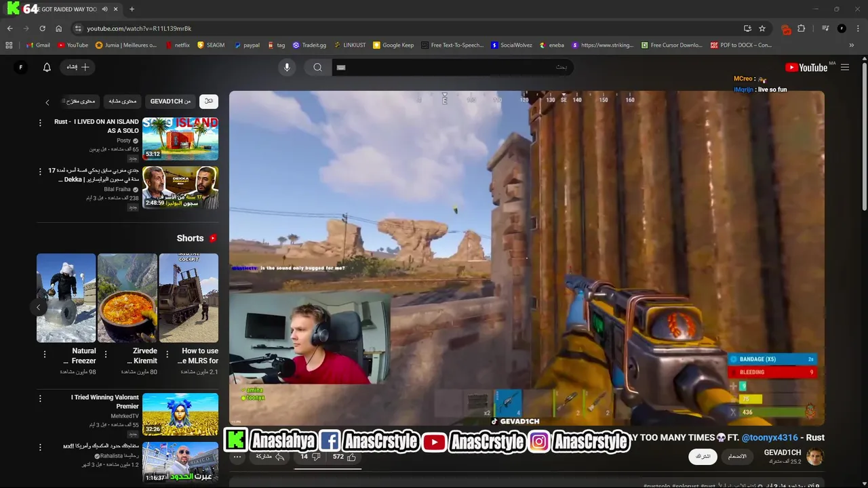
Task: Open the YouTube hamburger guide menu
Action: (x=845, y=67)
